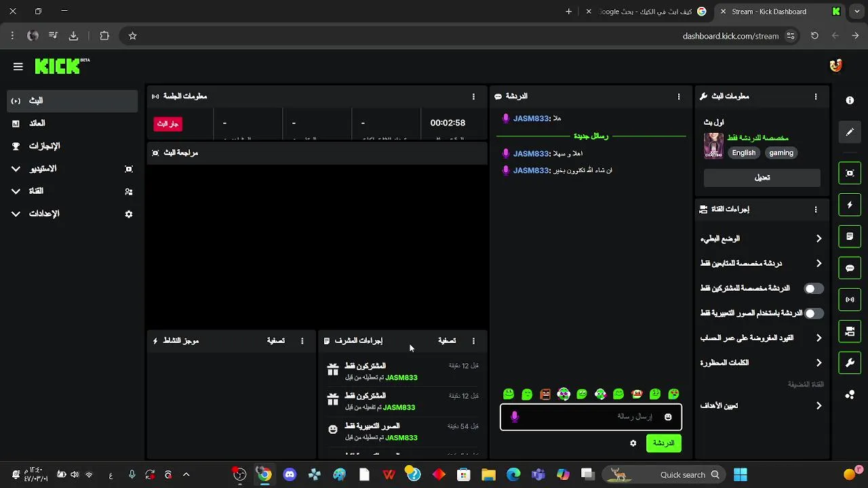
Task: Open kebab menu of moderator actions panel (إجراءات المشرف)
Action: (473, 341)
